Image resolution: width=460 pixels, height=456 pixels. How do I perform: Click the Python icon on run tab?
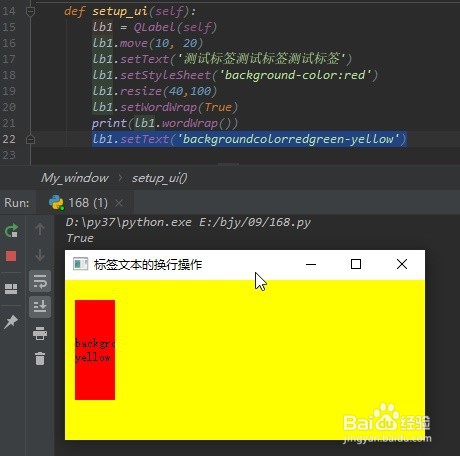coord(56,203)
